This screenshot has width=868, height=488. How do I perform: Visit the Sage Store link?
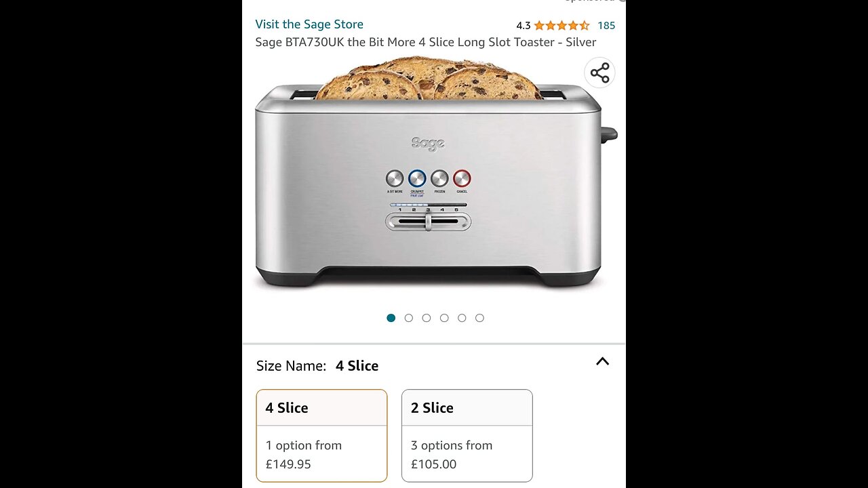[x=309, y=24]
